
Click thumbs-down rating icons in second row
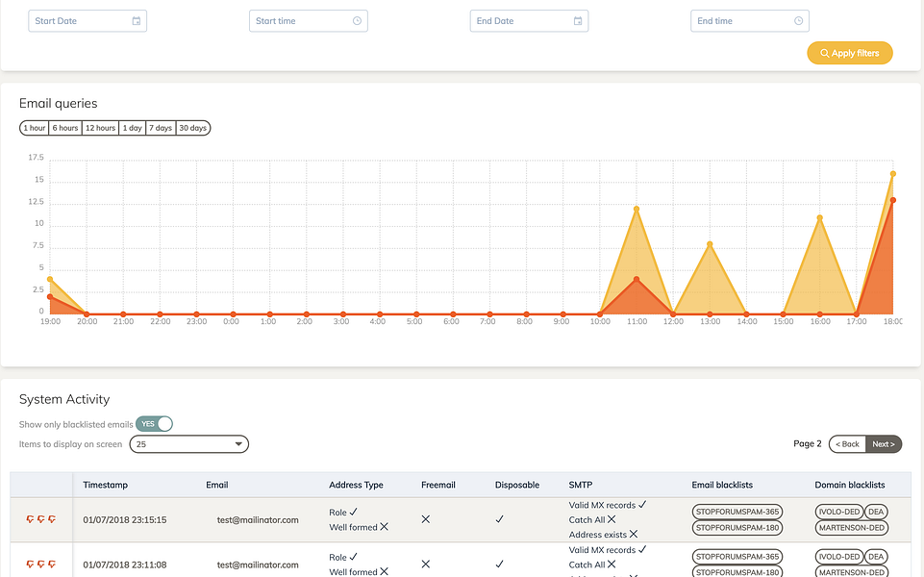40,564
